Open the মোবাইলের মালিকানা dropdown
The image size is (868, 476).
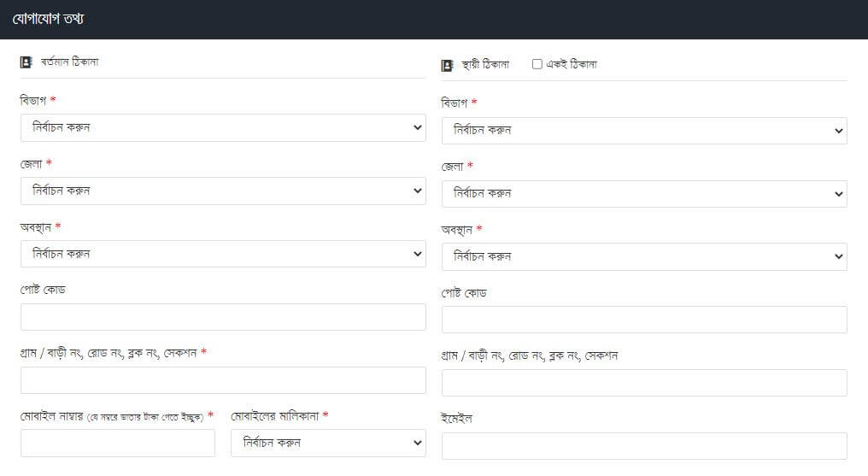click(x=328, y=444)
